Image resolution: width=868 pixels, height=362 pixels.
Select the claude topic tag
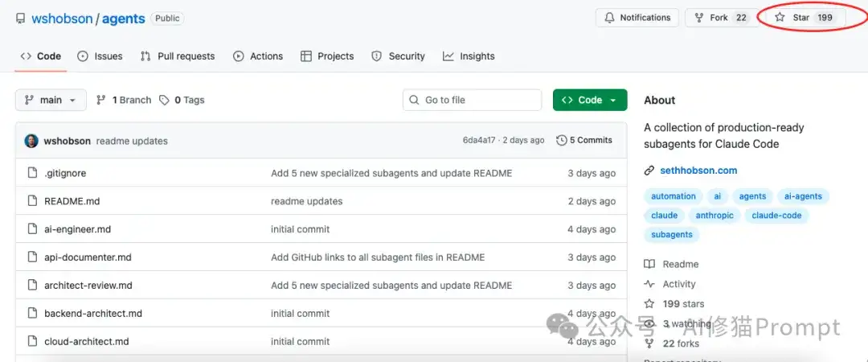665,215
